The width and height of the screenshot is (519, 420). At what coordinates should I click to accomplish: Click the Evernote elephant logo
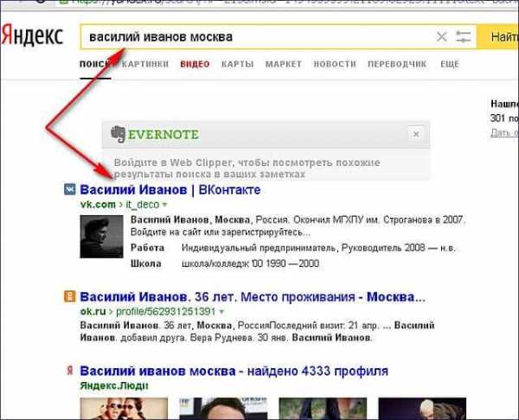tap(118, 134)
